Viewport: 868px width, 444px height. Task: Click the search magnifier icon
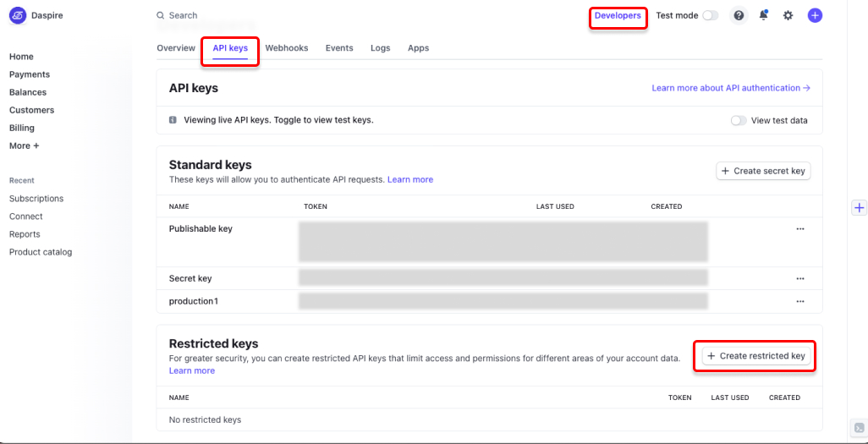[161, 15]
